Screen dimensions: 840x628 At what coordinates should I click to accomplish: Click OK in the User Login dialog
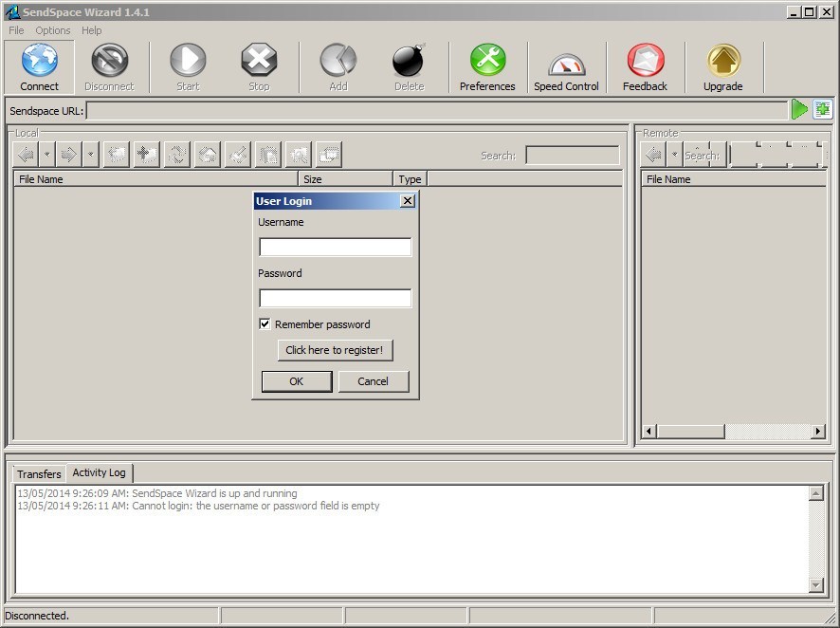pos(296,381)
